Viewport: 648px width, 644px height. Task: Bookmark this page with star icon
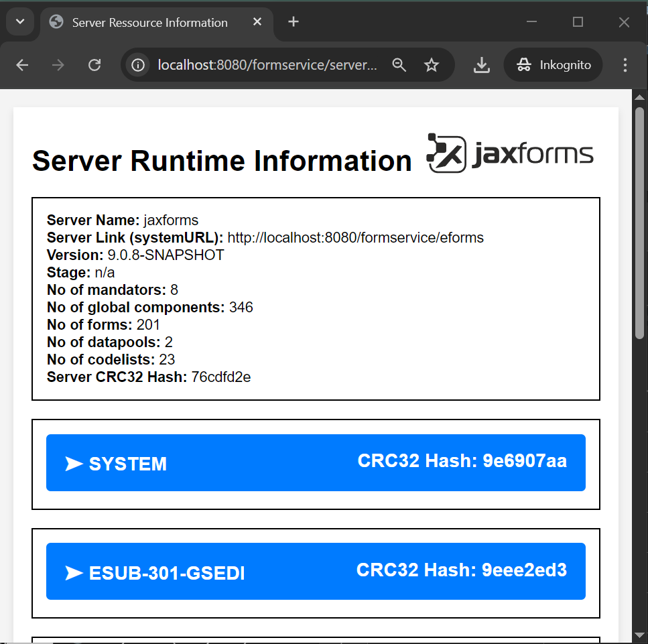pos(432,65)
